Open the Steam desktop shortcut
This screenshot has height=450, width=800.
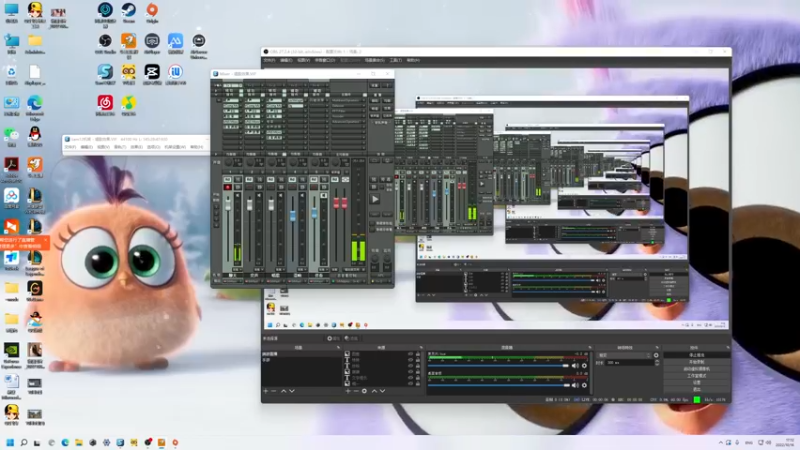[128, 13]
